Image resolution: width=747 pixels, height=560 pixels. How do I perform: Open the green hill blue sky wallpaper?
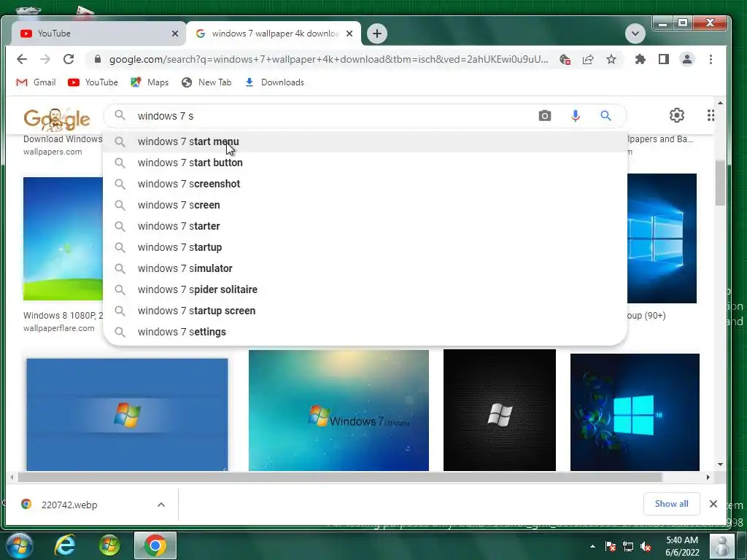[x=63, y=238]
